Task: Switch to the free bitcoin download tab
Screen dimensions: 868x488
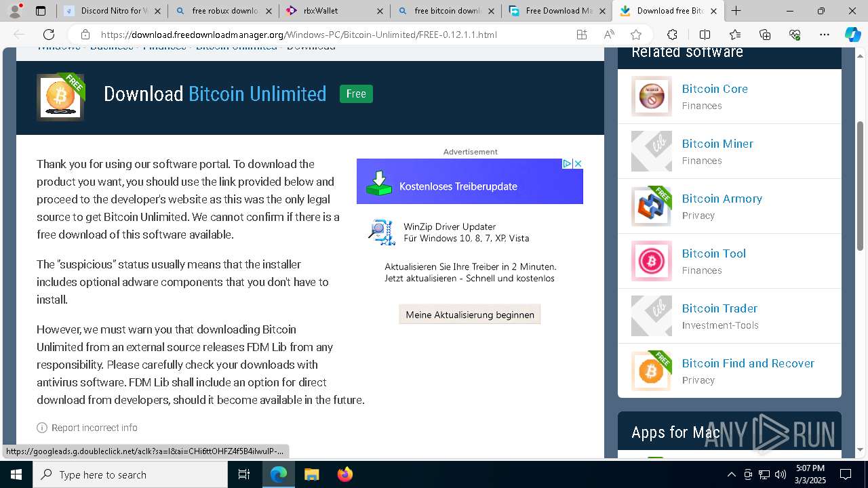Action: tap(446, 11)
